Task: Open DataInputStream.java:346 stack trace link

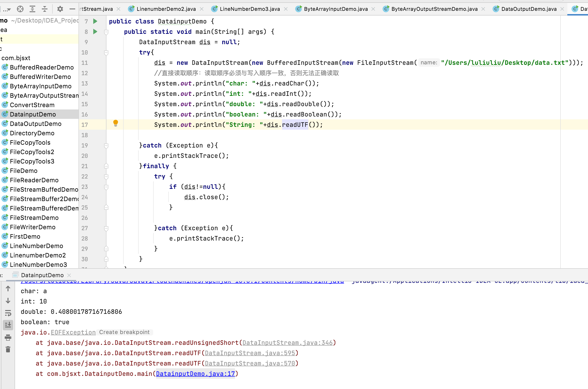Action: [x=287, y=343]
